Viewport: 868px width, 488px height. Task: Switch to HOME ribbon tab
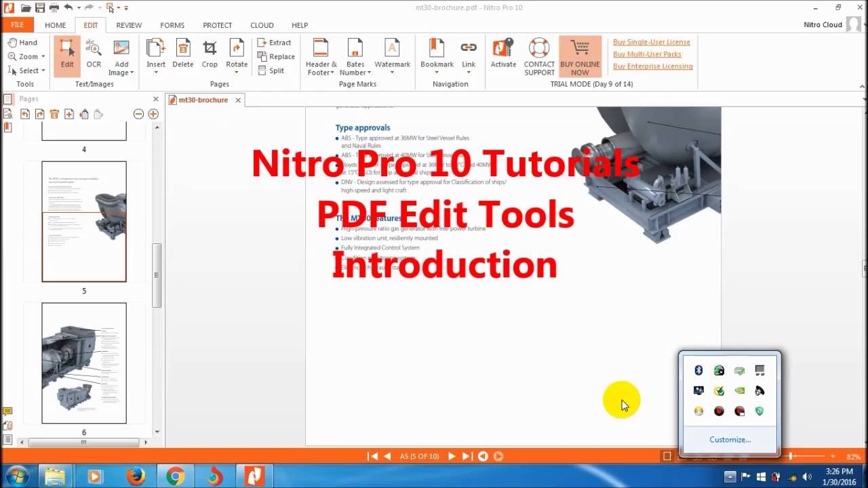point(56,25)
